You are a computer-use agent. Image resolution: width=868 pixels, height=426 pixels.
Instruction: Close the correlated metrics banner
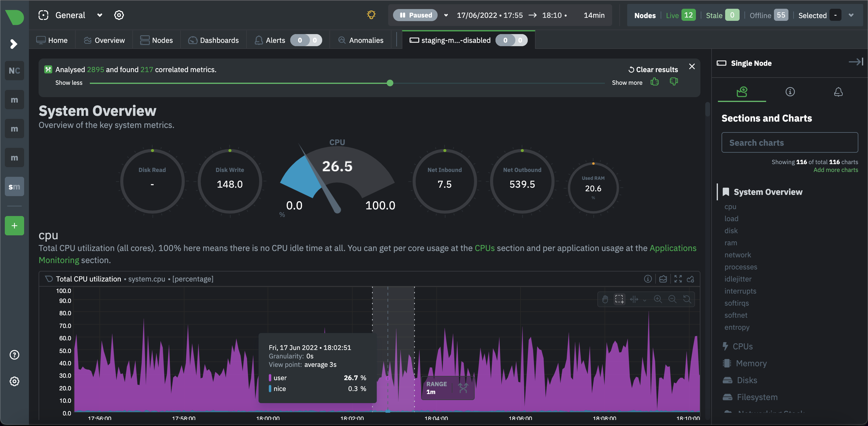point(692,66)
